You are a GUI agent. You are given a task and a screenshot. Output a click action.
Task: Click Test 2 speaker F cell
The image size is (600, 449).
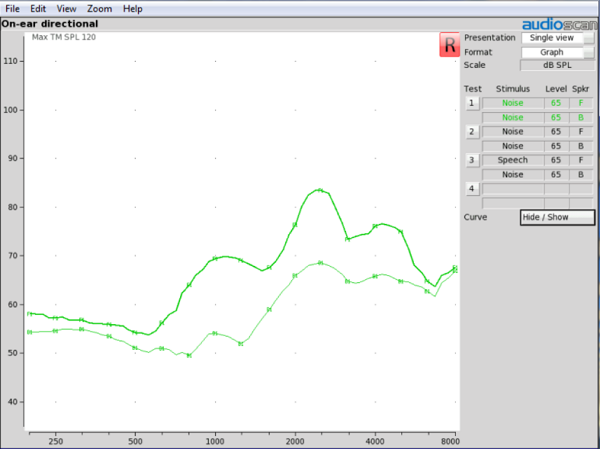(x=581, y=132)
